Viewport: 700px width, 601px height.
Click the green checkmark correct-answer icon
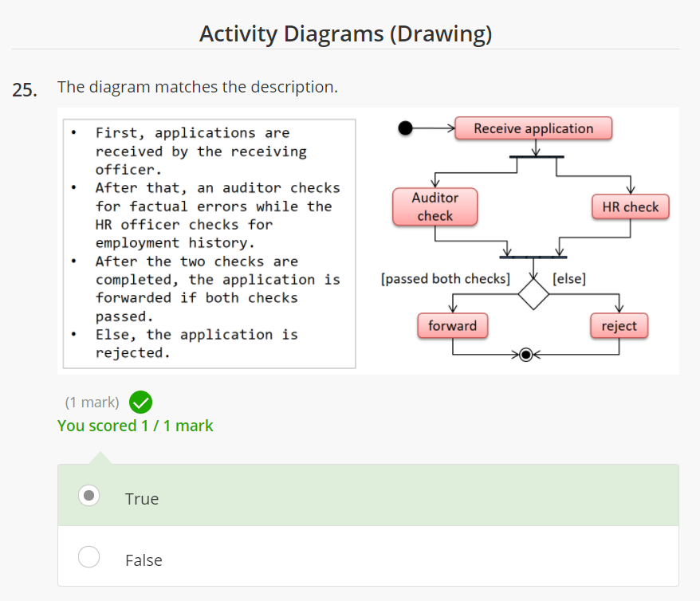point(140,402)
